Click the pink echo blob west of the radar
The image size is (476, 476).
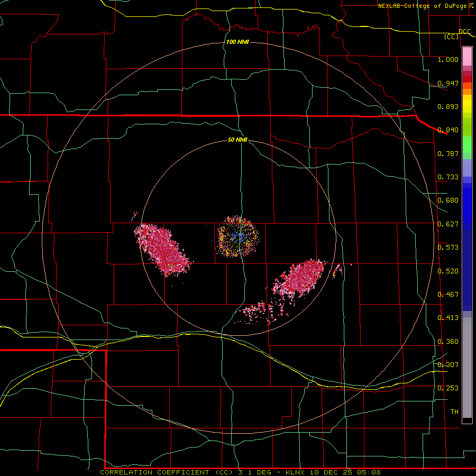pyautogui.click(x=163, y=249)
